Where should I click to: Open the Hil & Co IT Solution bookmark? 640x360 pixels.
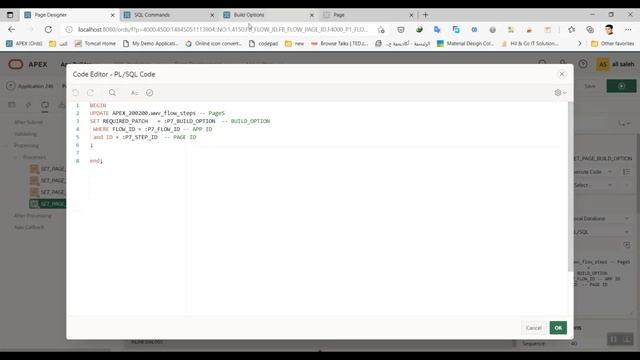coord(530,43)
